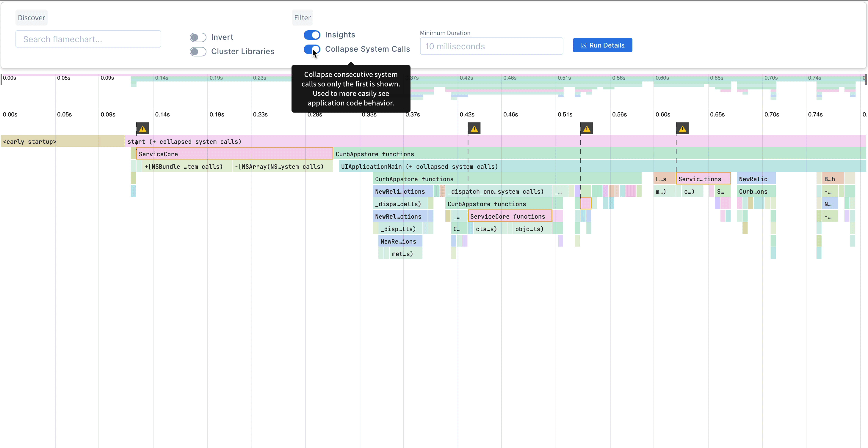
Task: Click the CurbAppstore functions block
Action: click(375, 154)
